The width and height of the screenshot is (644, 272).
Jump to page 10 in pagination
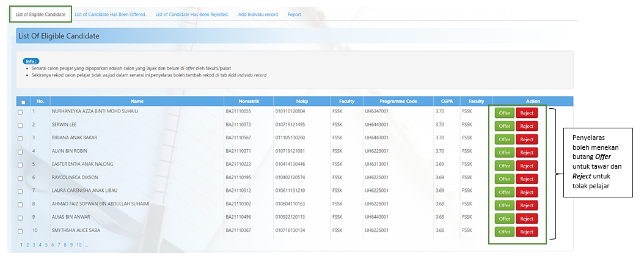(79, 244)
